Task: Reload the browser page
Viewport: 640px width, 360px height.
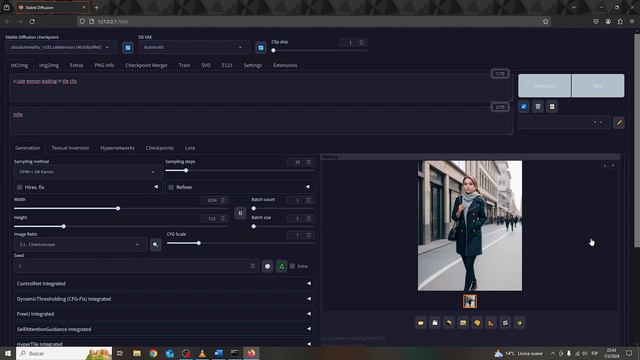Action: (32, 21)
